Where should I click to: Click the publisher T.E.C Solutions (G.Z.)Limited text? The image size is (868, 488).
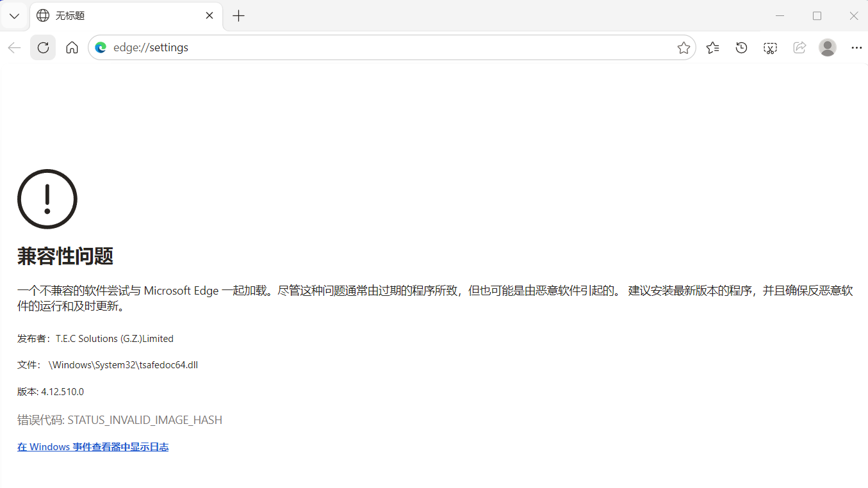tap(115, 339)
